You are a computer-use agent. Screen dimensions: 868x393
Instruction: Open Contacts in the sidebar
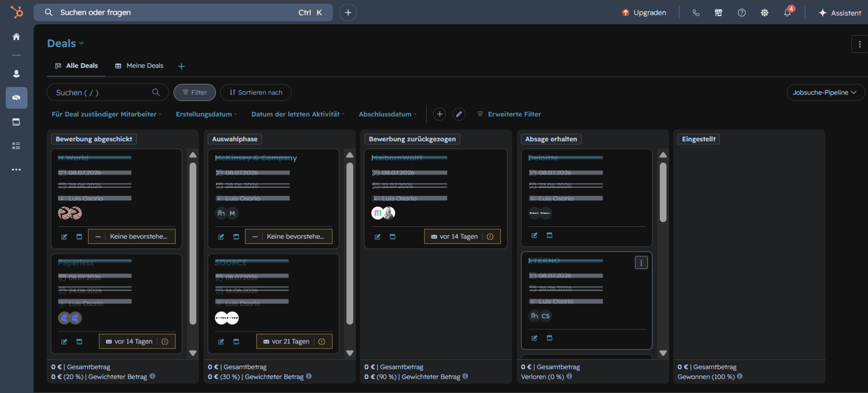tap(16, 73)
